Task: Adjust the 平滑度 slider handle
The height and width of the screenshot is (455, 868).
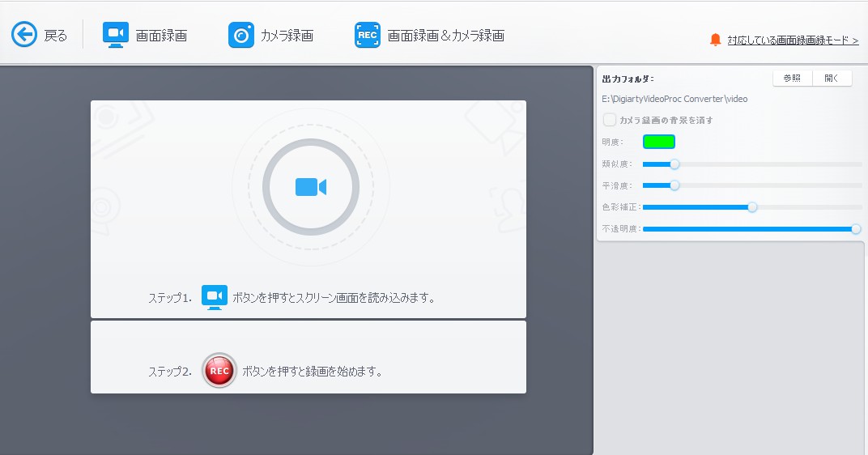Action: [674, 185]
